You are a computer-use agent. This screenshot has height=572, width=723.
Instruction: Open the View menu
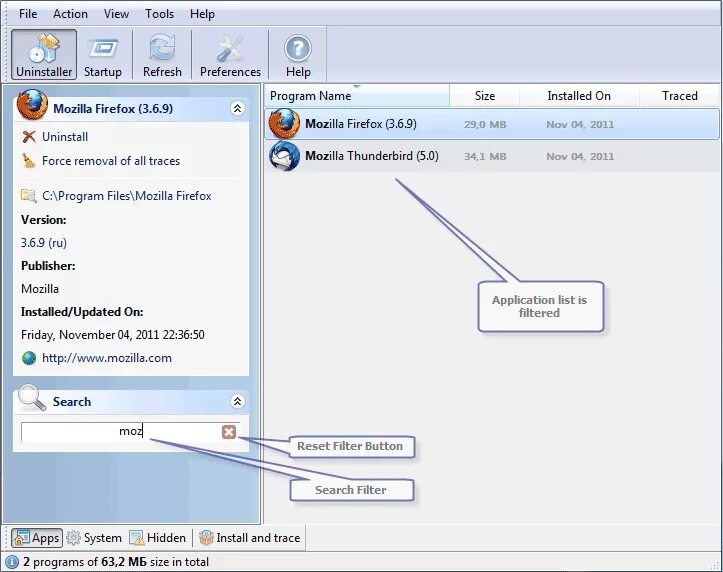pos(116,14)
